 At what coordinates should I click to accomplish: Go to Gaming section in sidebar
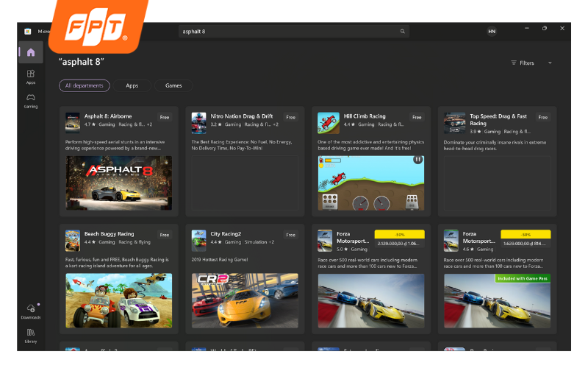coord(30,100)
